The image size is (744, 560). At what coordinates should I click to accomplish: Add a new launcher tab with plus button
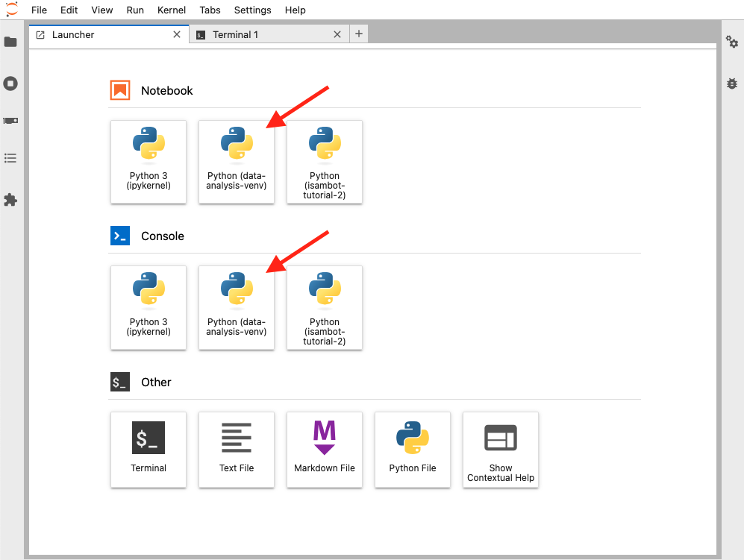pos(359,34)
